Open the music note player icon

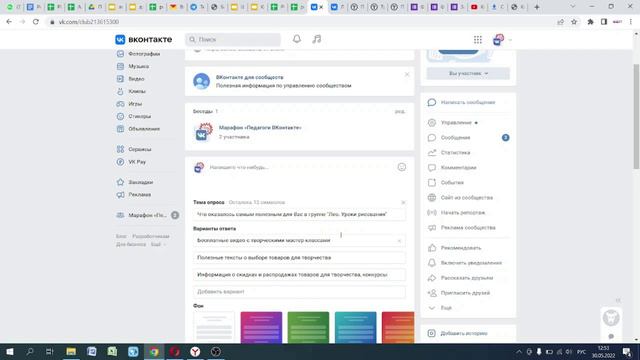[x=317, y=39]
